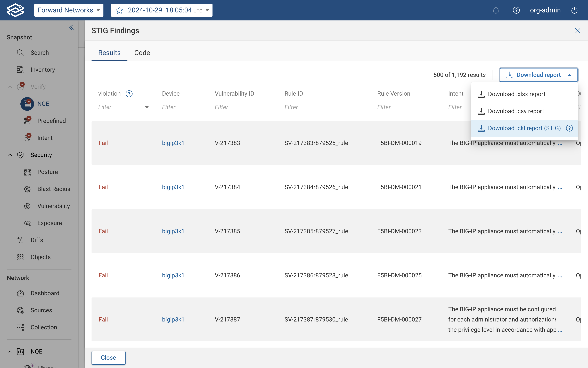Select cell SV-217383r879525_rule
Image resolution: width=588 pixels, height=368 pixels.
316,143
